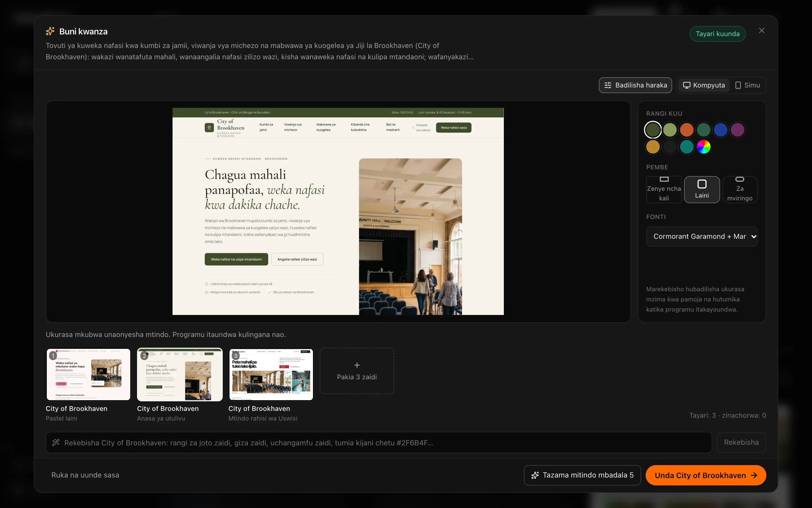The width and height of the screenshot is (812, 508).
Task: Select thumbnail 1 Pastel laini design
Action: pos(88,374)
